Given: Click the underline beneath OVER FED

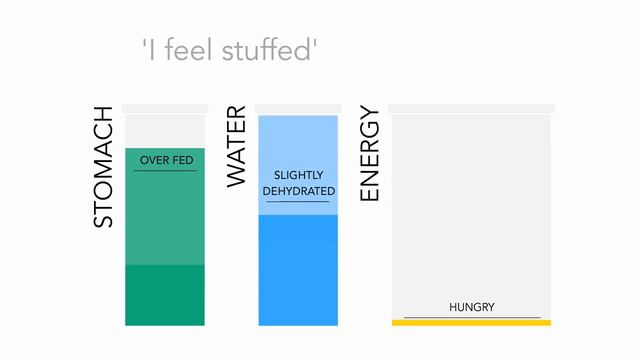Looking at the screenshot, I should [165, 170].
